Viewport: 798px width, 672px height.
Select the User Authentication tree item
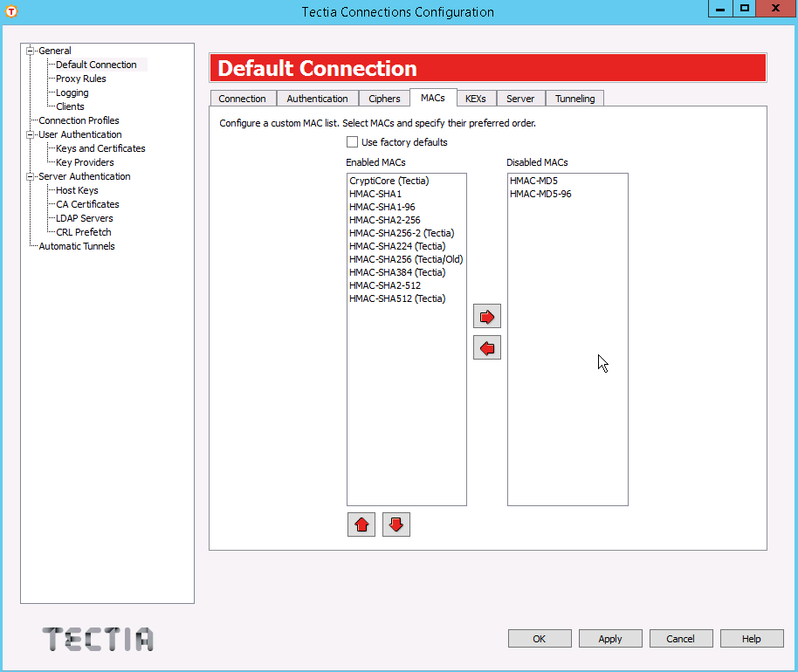(80, 134)
